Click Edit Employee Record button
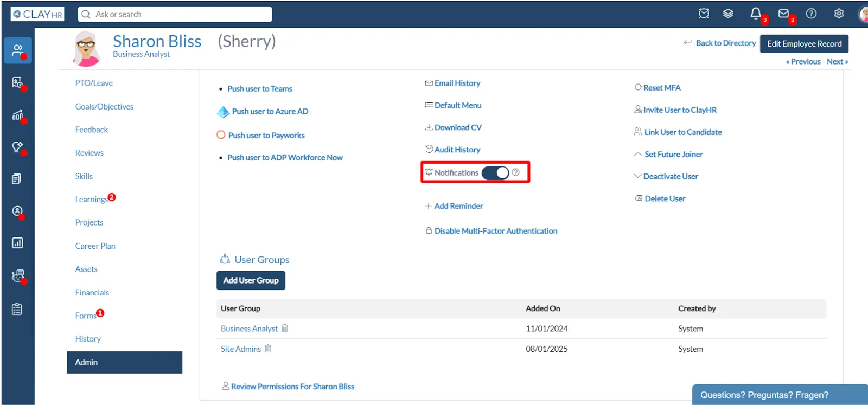This screenshot has width=868, height=405. click(x=804, y=44)
